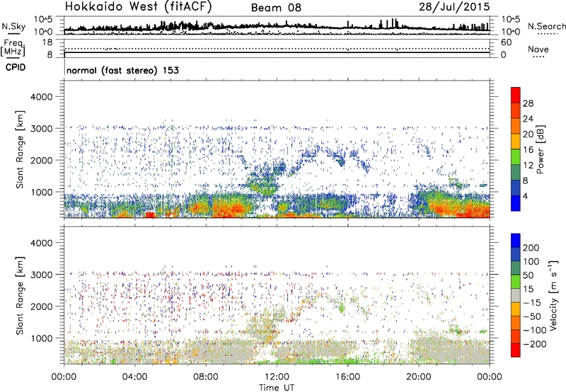Click the 'Hokkaido West (fitACF)' title

pos(138,7)
